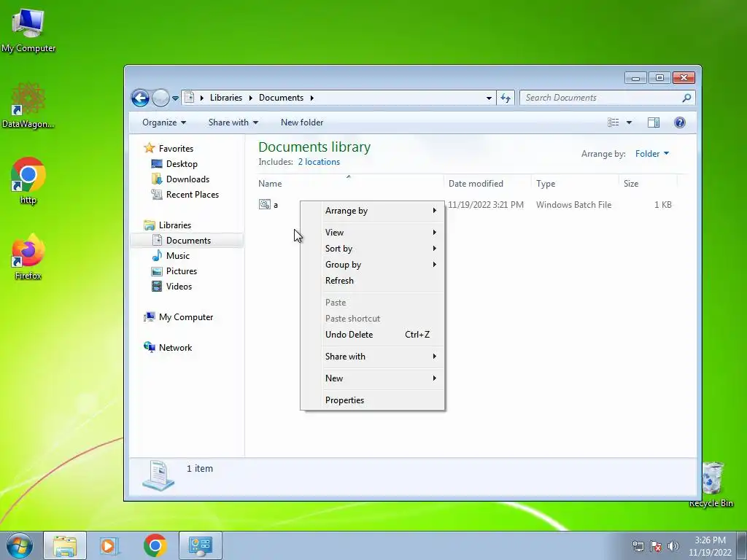
Task: Click the Favorites star icon
Action: pos(150,148)
